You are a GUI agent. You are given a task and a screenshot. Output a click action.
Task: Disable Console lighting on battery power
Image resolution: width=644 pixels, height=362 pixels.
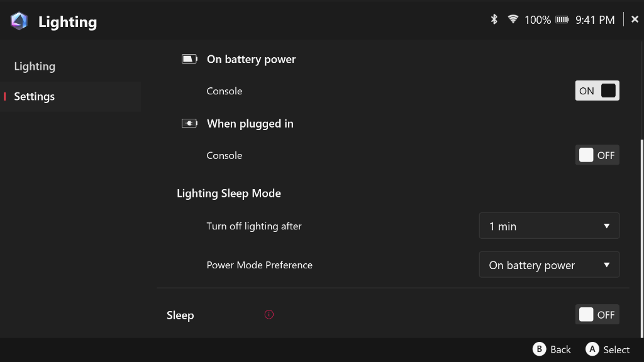tap(597, 90)
